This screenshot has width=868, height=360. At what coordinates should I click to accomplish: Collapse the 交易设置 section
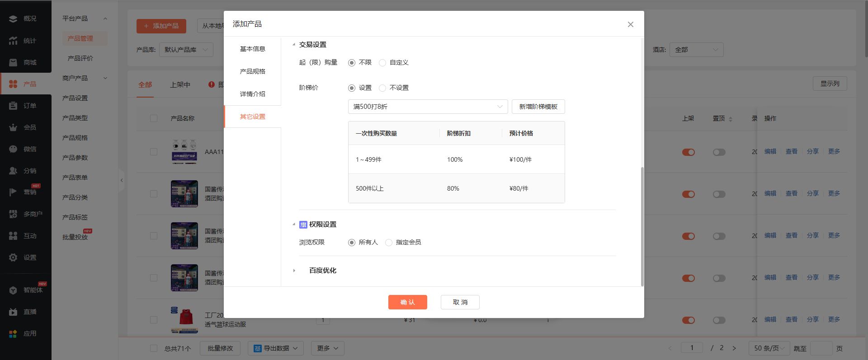point(294,45)
